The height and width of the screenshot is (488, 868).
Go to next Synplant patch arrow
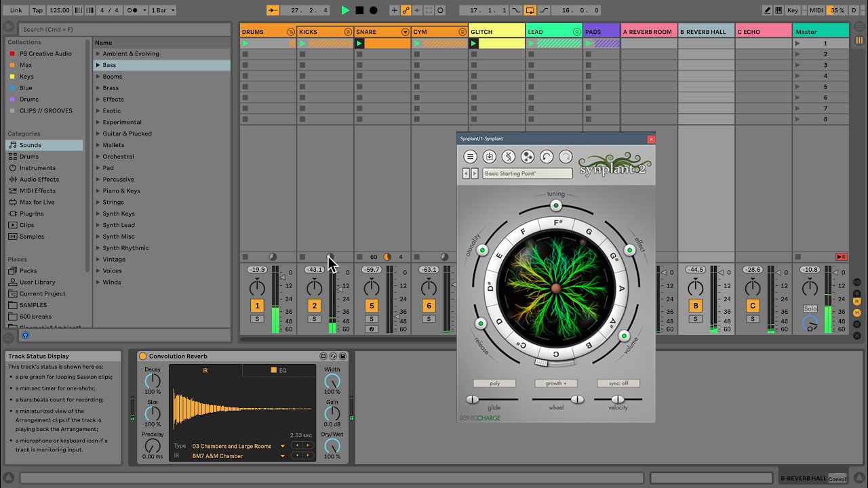[474, 174]
